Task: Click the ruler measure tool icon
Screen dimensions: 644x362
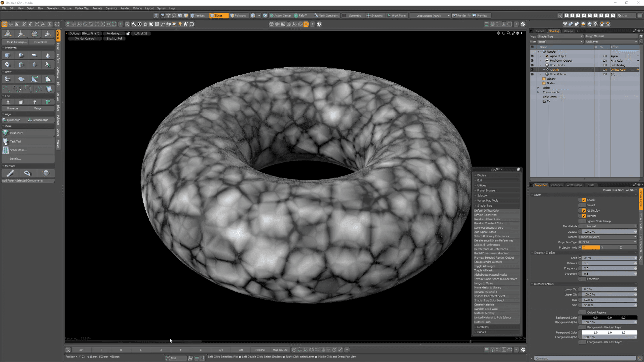Action: click(x=10, y=173)
